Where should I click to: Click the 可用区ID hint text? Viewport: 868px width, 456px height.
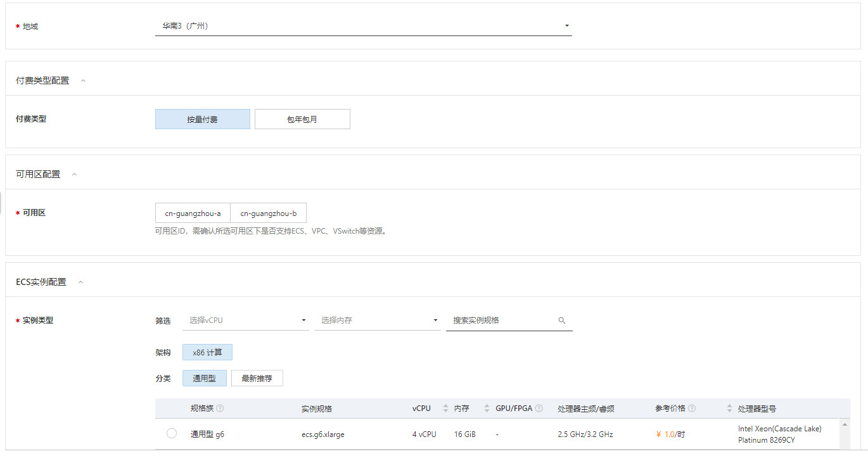point(271,231)
